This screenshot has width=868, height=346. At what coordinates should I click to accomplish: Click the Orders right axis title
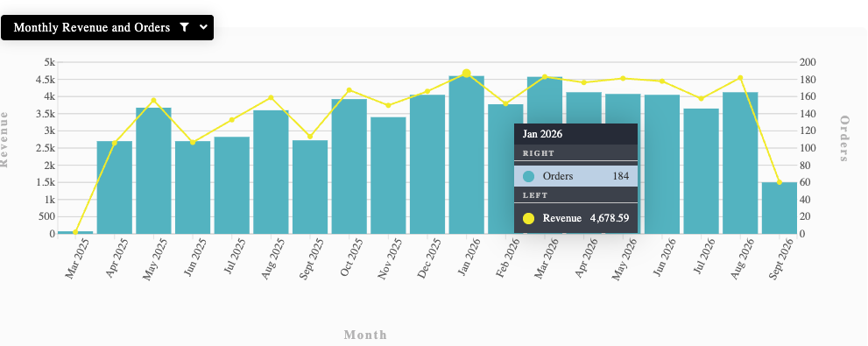tap(844, 138)
